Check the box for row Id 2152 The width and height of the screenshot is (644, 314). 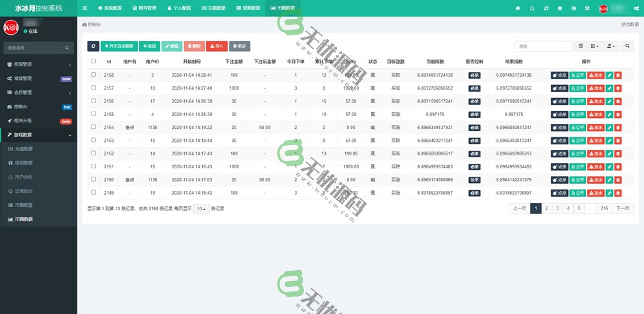[93, 153]
